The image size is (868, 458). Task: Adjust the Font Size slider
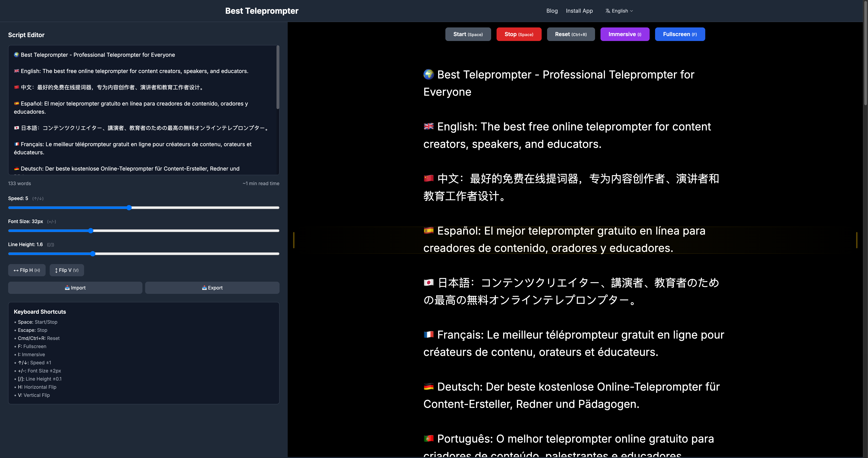click(x=144, y=231)
